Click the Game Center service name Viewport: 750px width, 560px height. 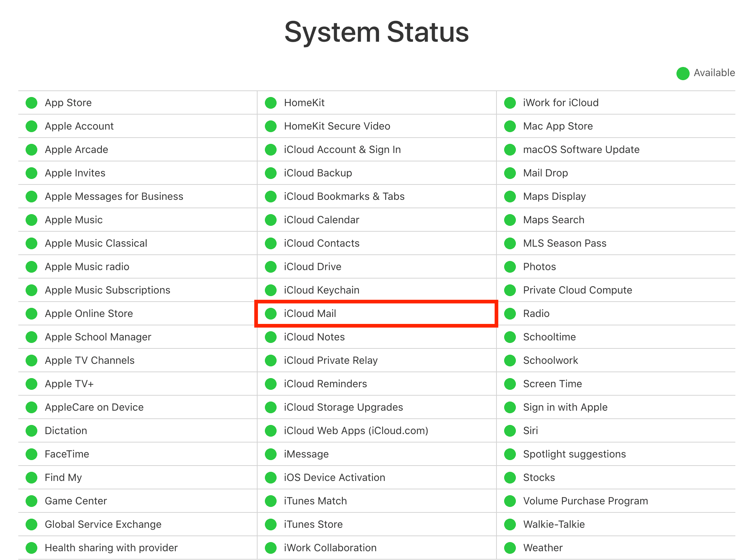[x=76, y=501]
